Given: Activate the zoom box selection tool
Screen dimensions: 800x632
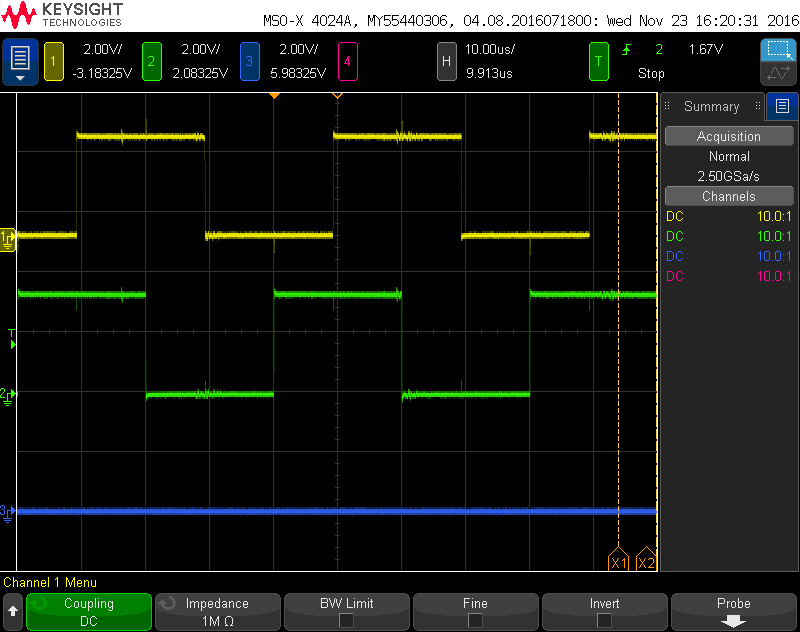Looking at the screenshot, I should pyautogui.click(x=778, y=50).
